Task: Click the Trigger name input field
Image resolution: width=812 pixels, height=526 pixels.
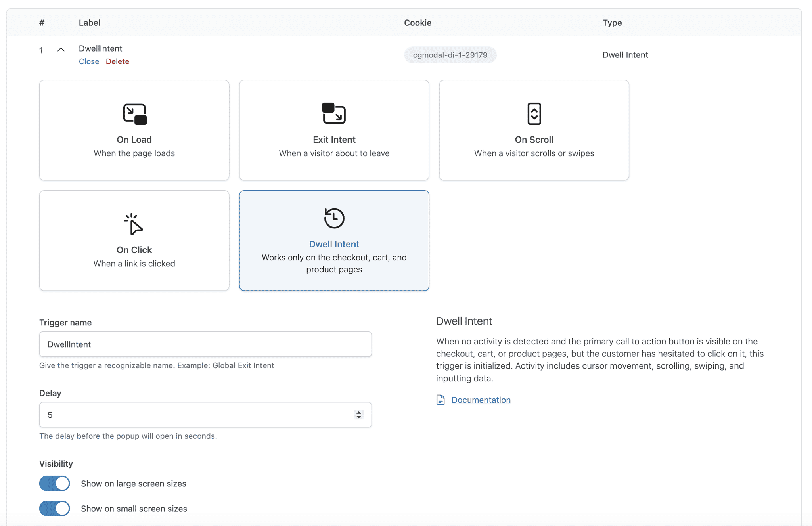Action: (205, 344)
